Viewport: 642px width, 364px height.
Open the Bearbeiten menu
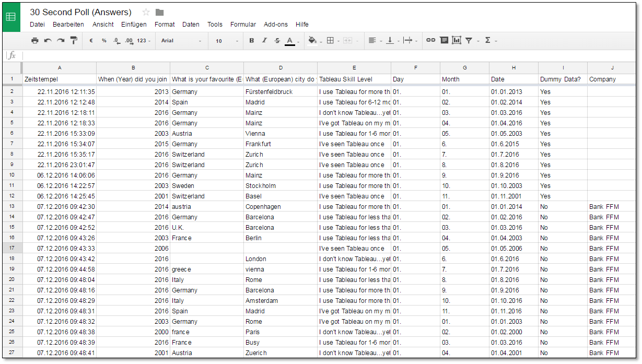[68, 25]
